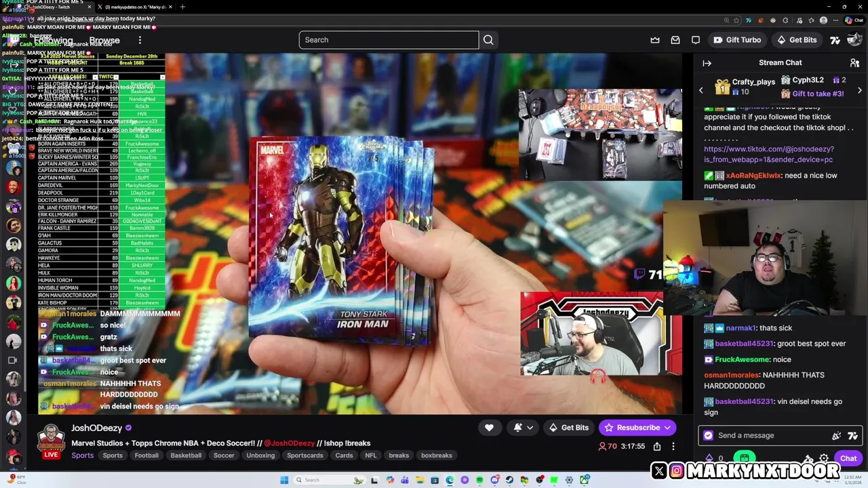Click the search magnifier button

click(x=488, y=40)
